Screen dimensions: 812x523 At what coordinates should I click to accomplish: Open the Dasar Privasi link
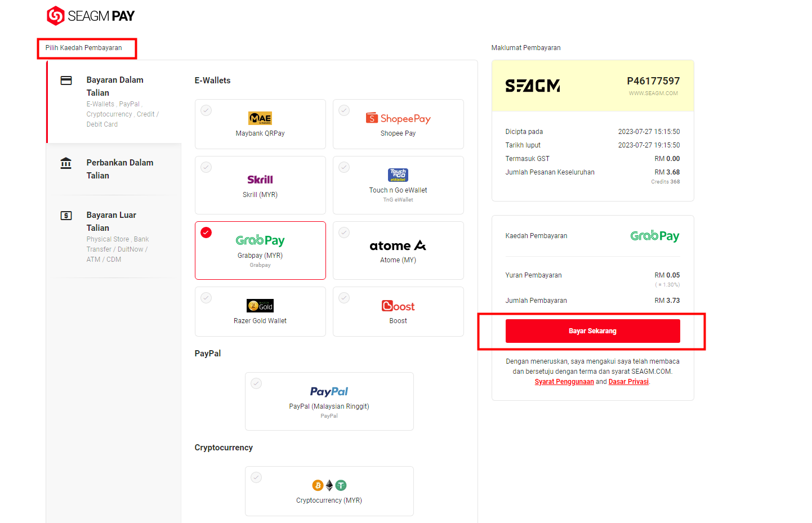pyautogui.click(x=628, y=382)
